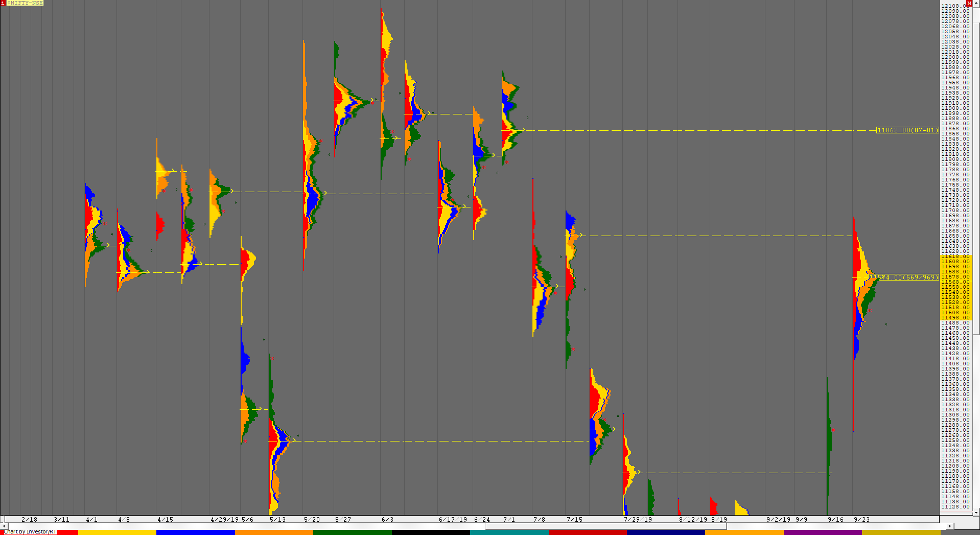Click the 9/23 date label
980x535 pixels.
click(861, 519)
